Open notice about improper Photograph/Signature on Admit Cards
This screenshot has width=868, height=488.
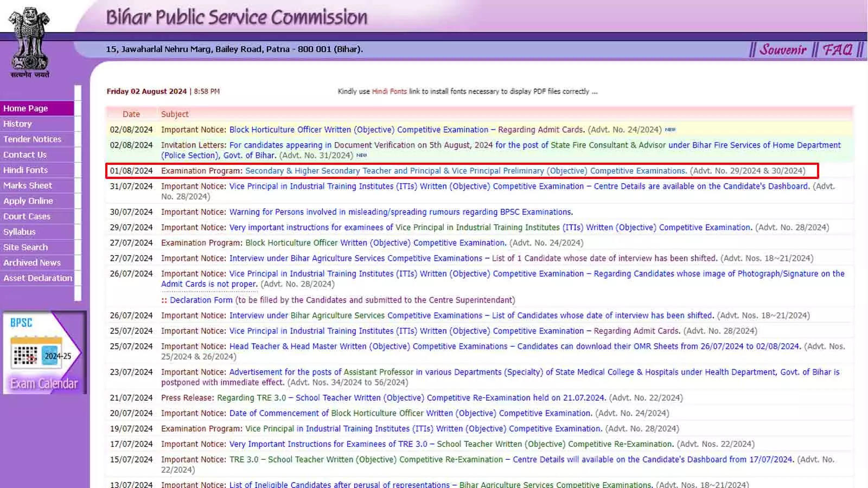pos(503,279)
